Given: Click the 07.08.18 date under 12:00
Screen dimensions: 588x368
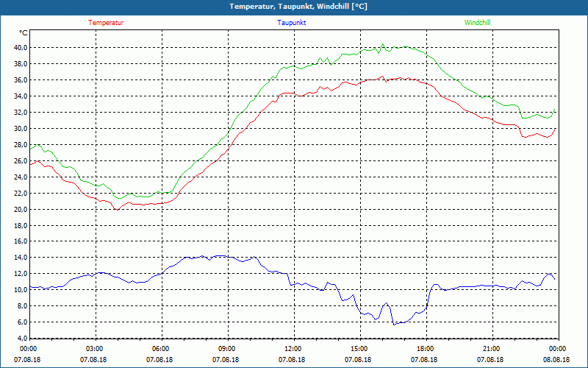Looking at the screenshot, I should click(292, 360).
